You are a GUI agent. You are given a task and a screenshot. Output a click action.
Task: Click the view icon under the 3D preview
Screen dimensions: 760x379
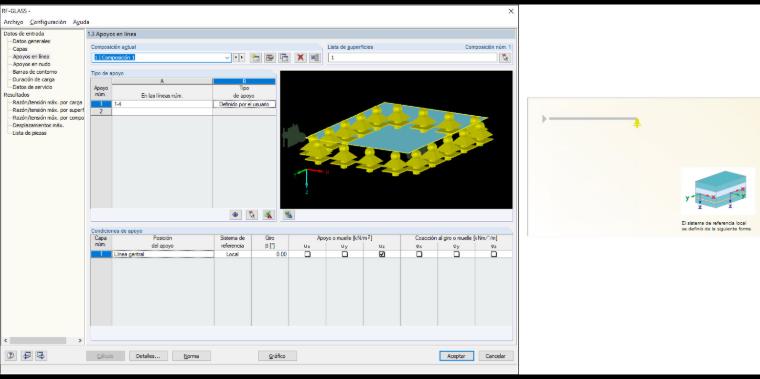[x=288, y=215]
